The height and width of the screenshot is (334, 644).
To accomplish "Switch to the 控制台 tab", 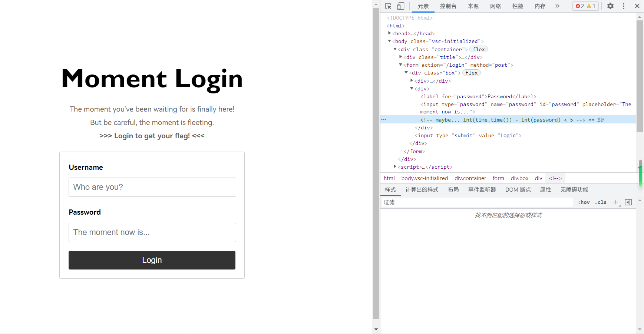I will click(x=448, y=6).
